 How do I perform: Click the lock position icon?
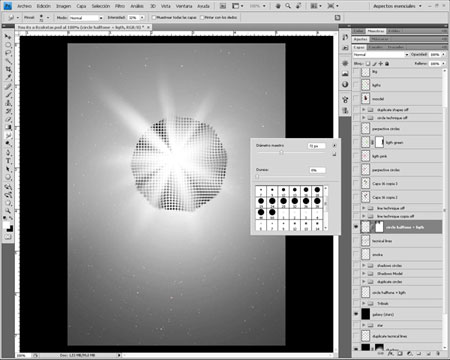pos(381,63)
